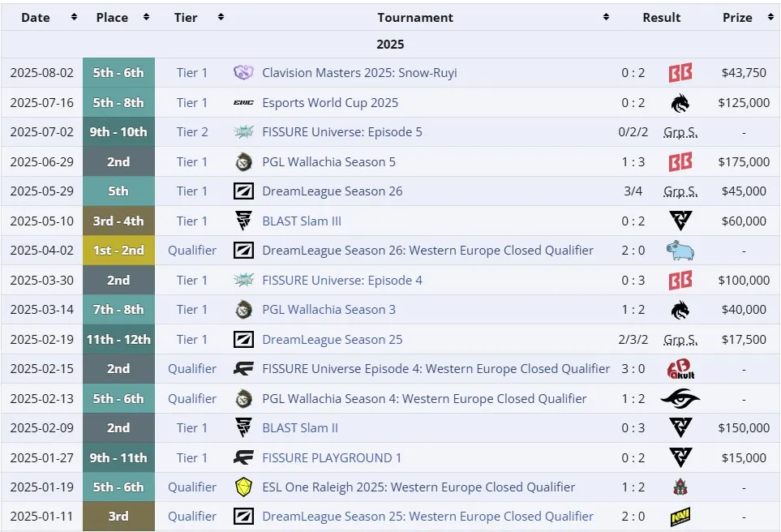Click the BLAST Slam II logo icon
Screen dimensions: 781x532
tap(243, 428)
